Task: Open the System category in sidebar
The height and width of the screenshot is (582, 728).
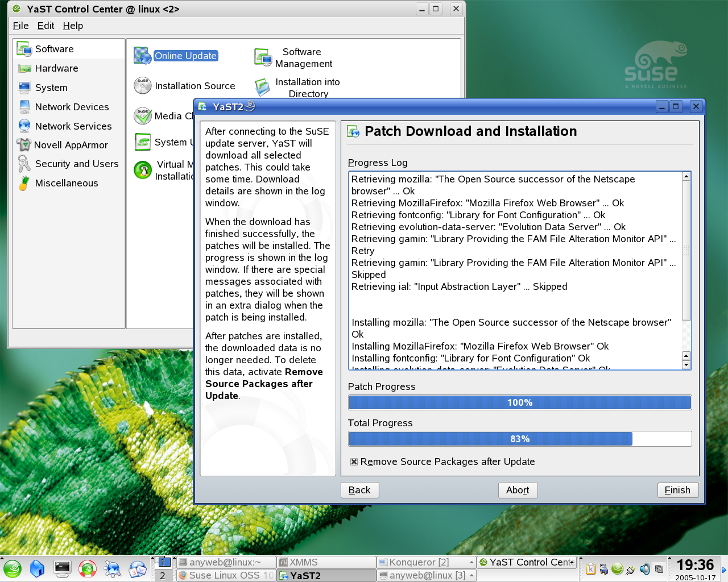Action: point(68,88)
